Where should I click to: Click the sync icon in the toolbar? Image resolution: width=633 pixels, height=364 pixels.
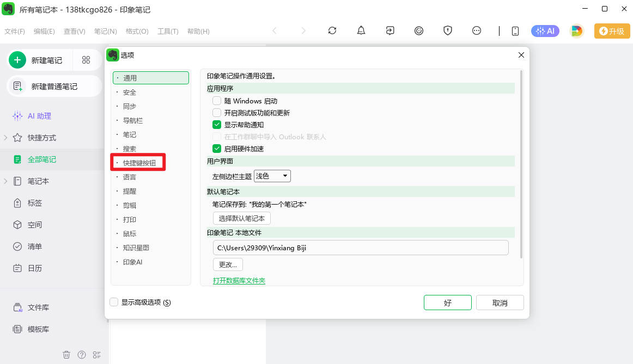pyautogui.click(x=332, y=30)
